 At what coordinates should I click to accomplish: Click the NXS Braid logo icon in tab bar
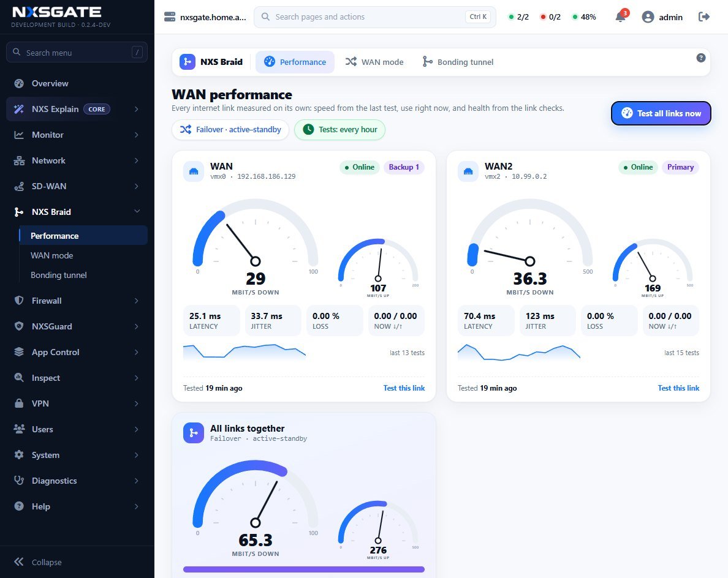(187, 62)
